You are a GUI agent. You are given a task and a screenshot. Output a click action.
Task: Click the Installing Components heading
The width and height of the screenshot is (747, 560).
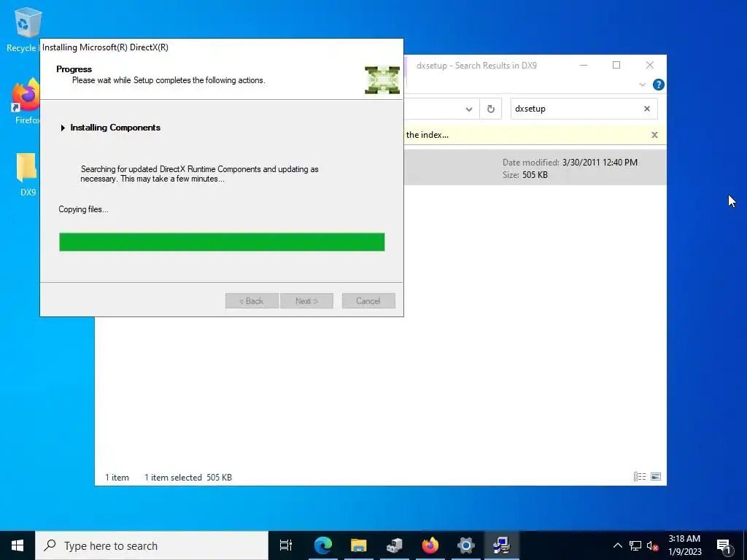(115, 128)
